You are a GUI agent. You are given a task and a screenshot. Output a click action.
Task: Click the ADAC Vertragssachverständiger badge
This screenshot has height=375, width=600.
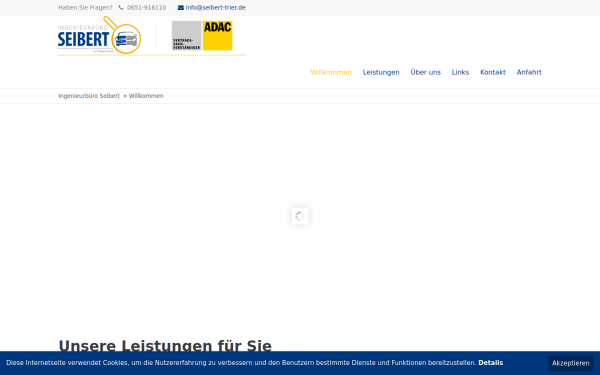pos(202,36)
